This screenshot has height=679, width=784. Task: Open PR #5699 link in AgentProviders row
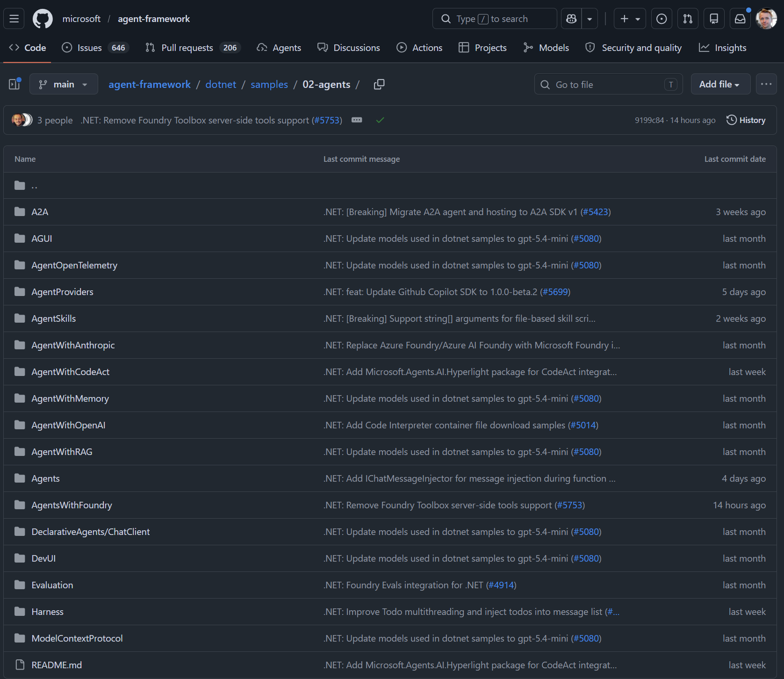pyautogui.click(x=555, y=292)
